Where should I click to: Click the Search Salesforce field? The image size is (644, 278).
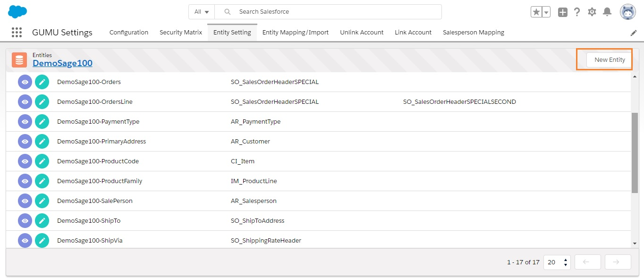click(328, 12)
